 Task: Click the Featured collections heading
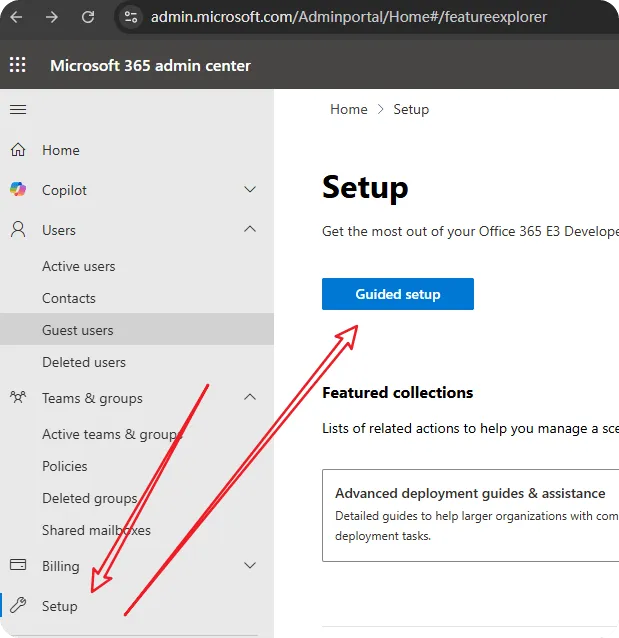point(398,393)
